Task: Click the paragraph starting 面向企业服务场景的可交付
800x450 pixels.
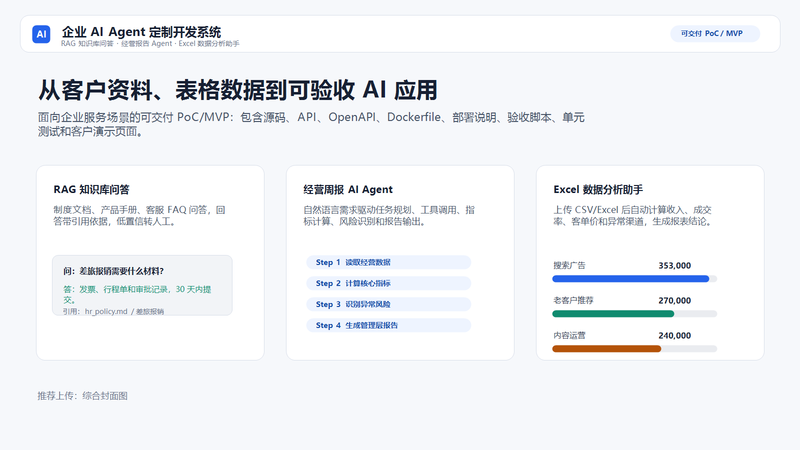Action: point(311,124)
